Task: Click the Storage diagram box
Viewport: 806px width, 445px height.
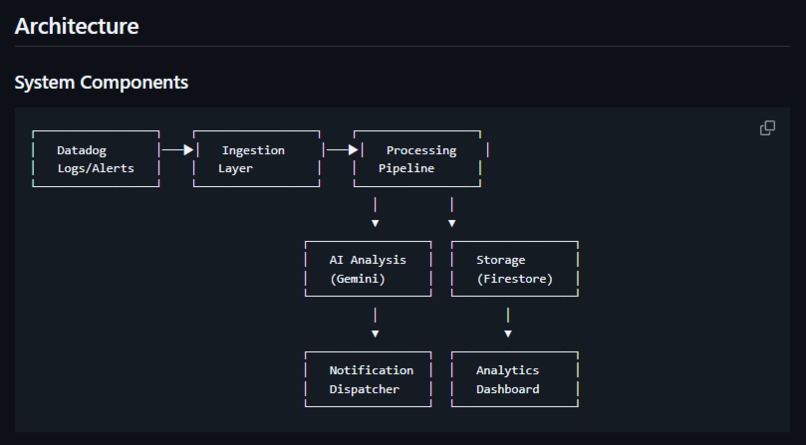Action: [514, 269]
